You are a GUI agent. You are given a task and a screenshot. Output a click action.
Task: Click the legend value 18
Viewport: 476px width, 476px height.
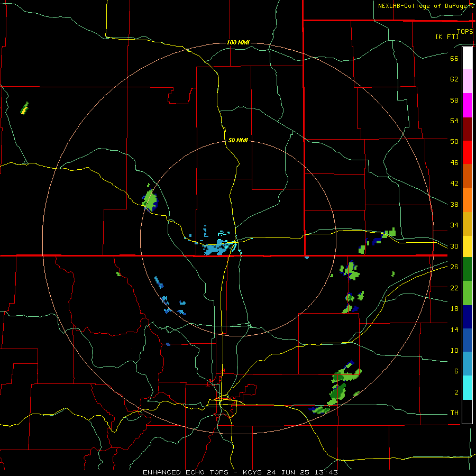pos(454,309)
